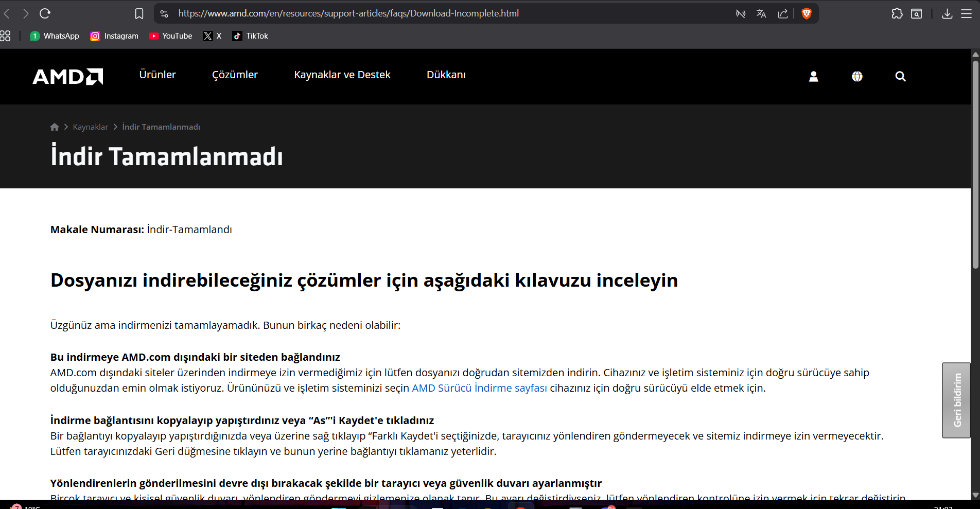Click the browser forward arrow

point(26,13)
